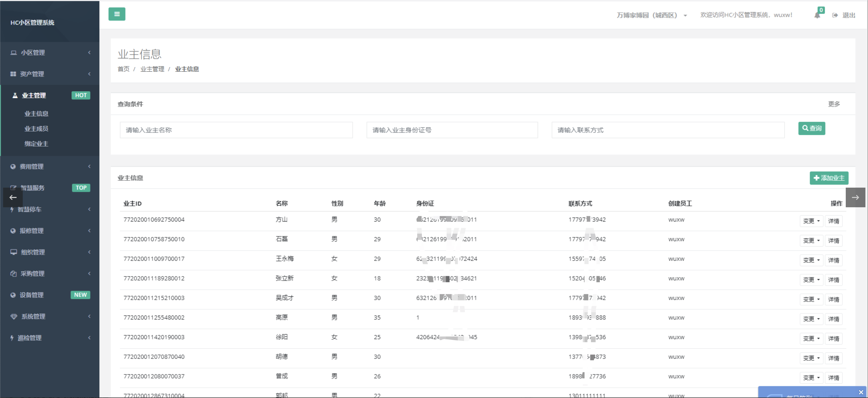Click 查询 search button

pyautogui.click(x=812, y=128)
